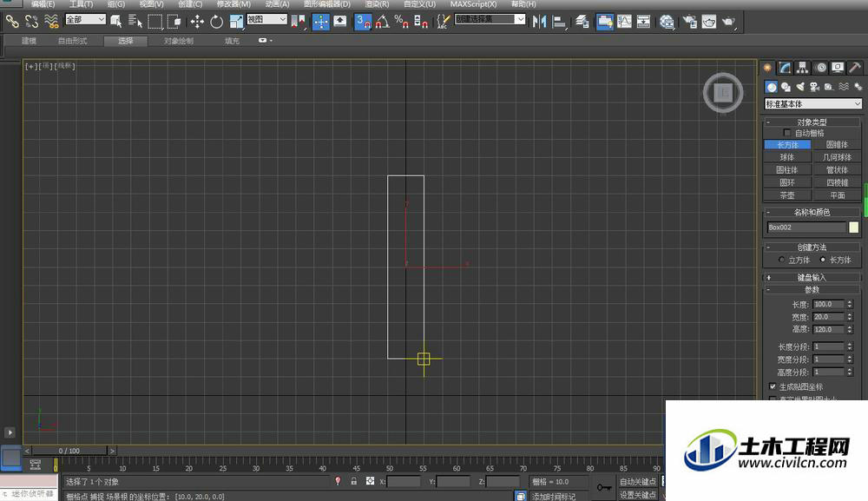The image size is (868, 501).
Task: Pick the Rectangular Selection Region tool
Action: coord(155,22)
